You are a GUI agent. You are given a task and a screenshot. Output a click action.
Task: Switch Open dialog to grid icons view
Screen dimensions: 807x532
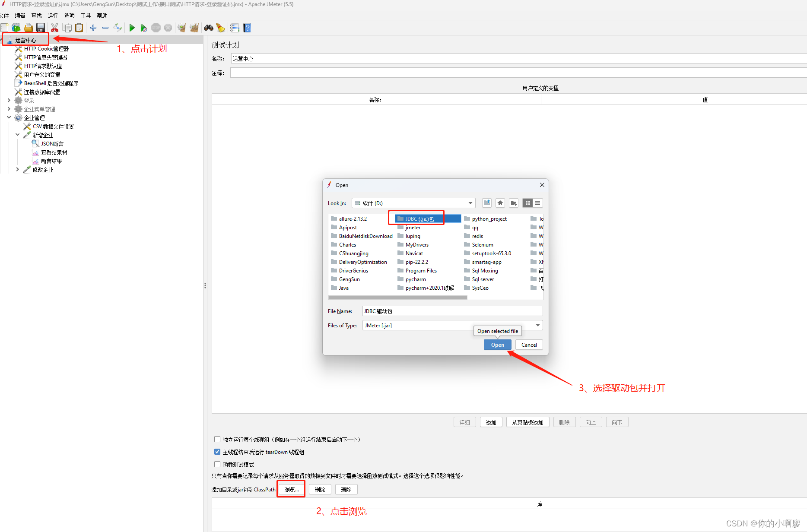coord(527,203)
